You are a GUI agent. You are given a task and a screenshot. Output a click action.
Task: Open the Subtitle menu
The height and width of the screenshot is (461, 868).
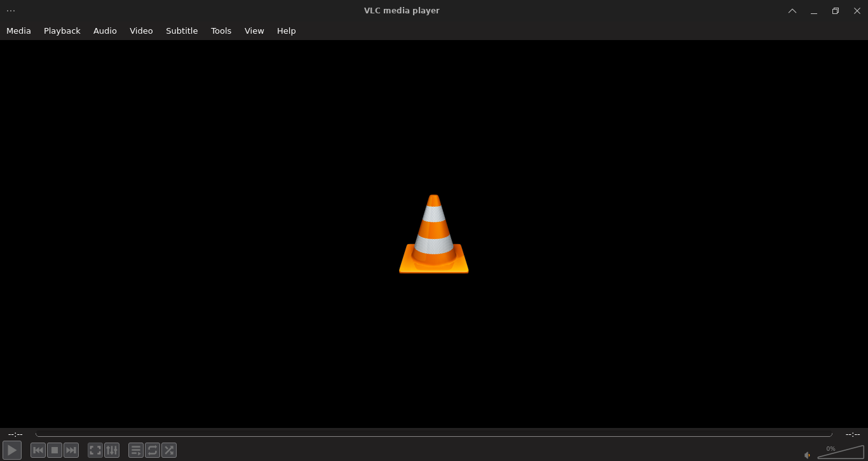182,31
